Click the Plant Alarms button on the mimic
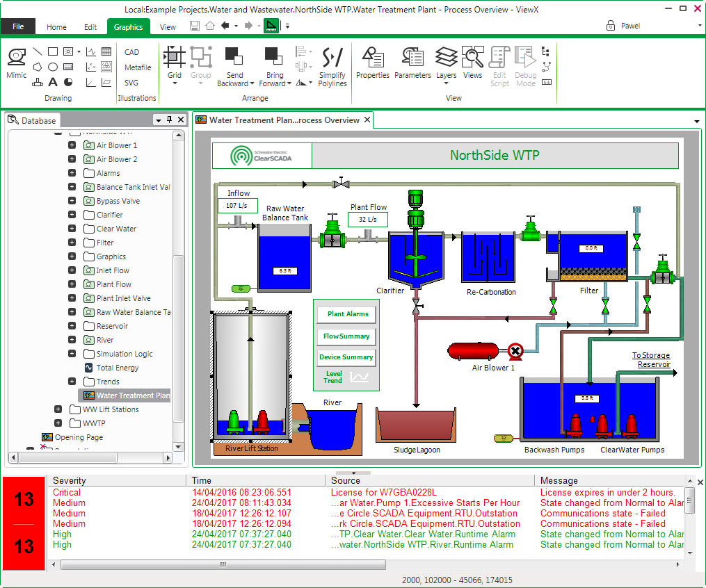Image resolution: width=706 pixels, height=588 pixels. tap(346, 313)
